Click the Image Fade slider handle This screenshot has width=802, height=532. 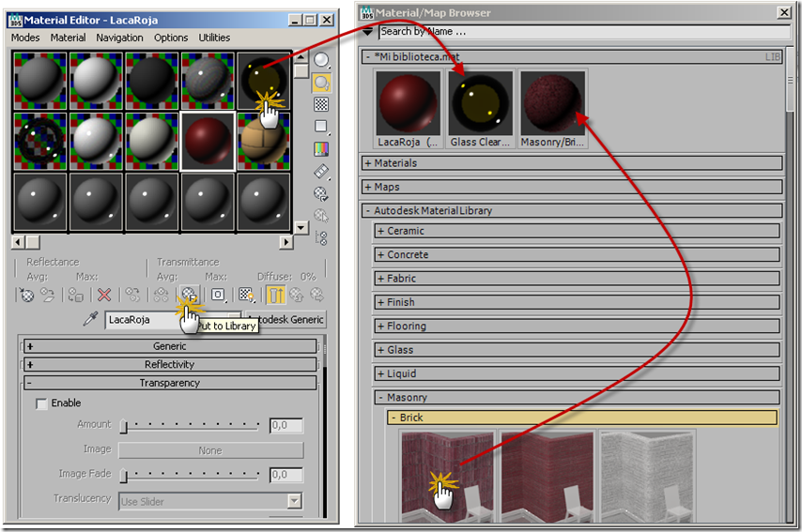pos(123,476)
